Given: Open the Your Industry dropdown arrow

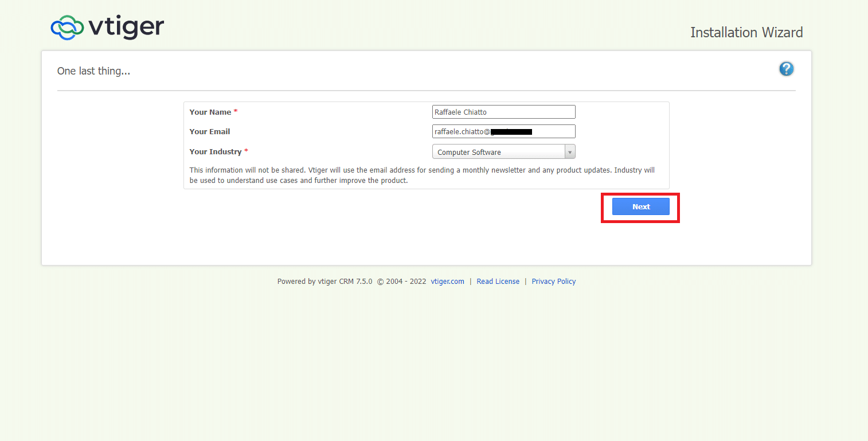Looking at the screenshot, I should click(570, 152).
